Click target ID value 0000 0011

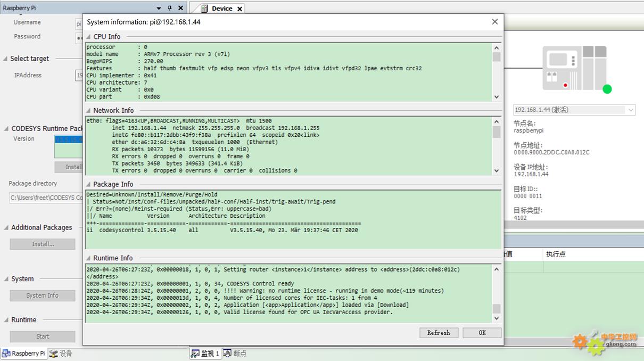[528, 196]
